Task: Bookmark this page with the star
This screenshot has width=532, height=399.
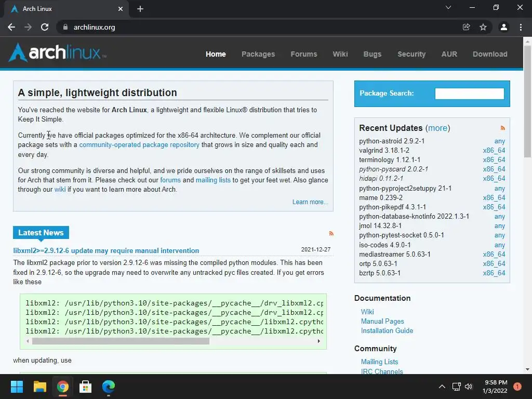Action: point(483,27)
